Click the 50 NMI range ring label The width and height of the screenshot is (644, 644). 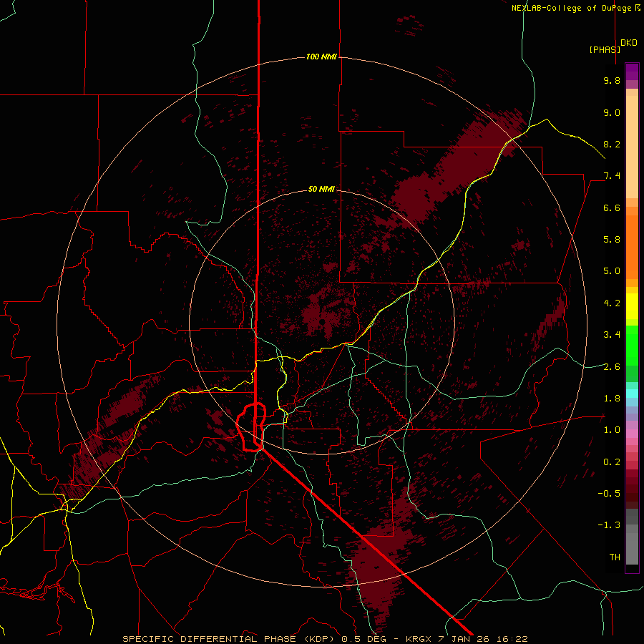click(x=321, y=189)
